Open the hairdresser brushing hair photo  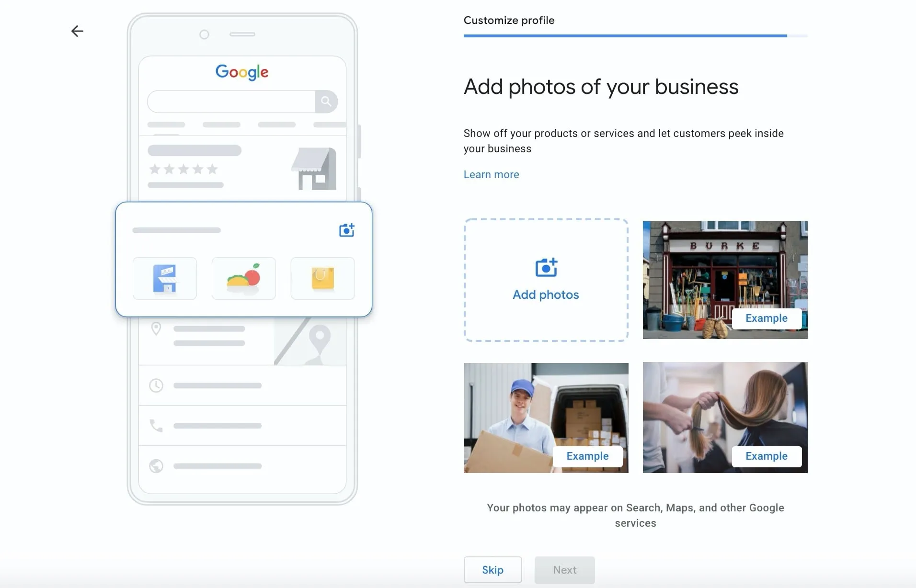tap(725, 418)
